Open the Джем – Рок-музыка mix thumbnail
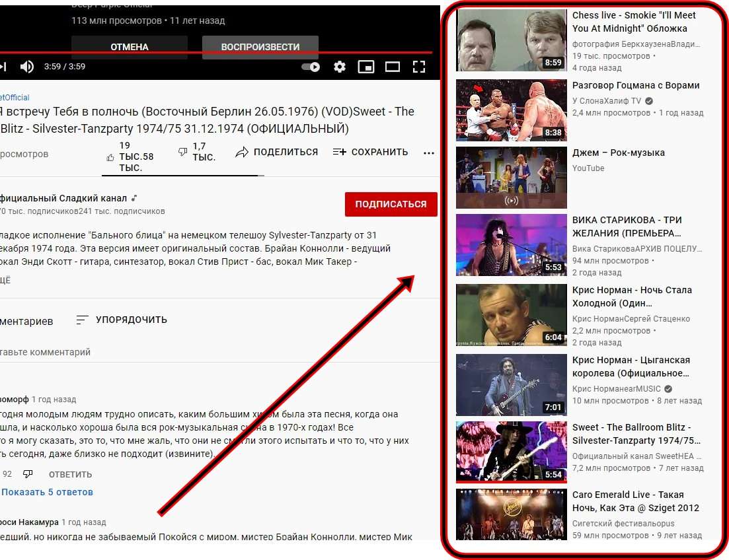This screenshot has height=560, width=729. 512,178
